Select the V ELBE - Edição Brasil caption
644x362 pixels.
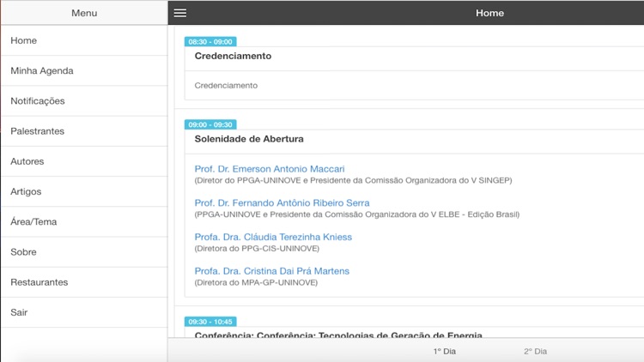[357, 214]
